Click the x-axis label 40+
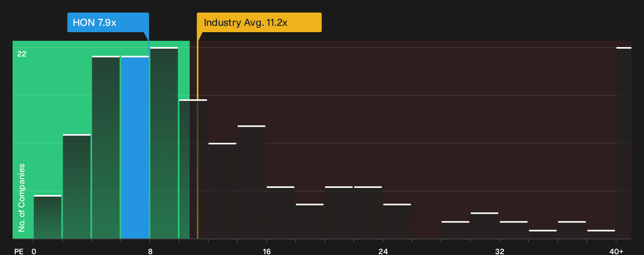Image resolution: width=644 pixels, height=255 pixels. [616, 251]
